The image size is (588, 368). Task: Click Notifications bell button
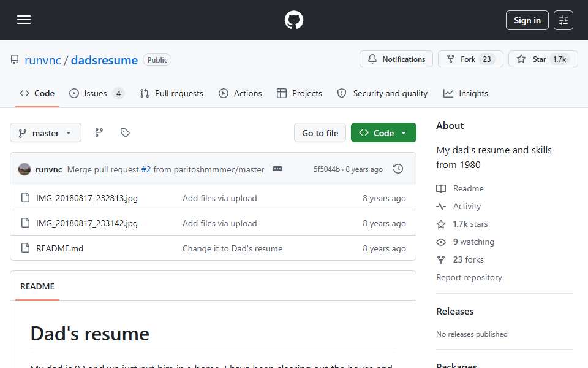pyautogui.click(x=396, y=59)
